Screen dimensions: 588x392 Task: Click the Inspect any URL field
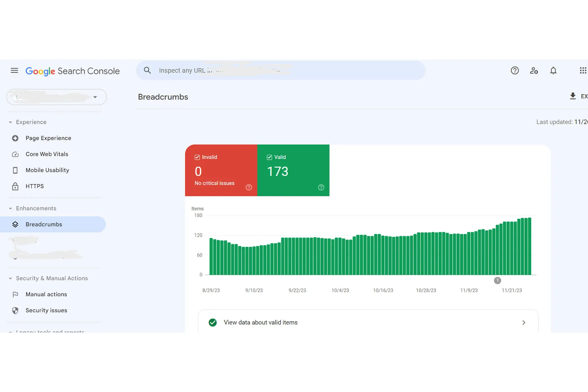click(281, 70)
